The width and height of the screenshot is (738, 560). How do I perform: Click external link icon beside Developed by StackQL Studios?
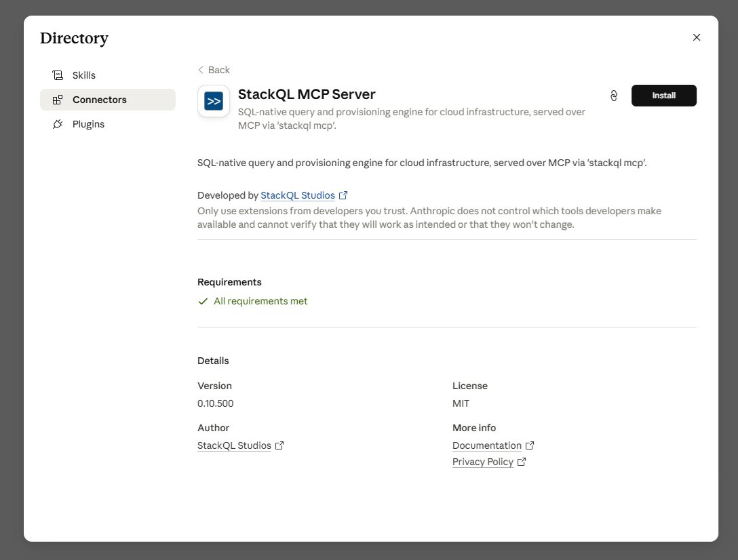(343, 195)
